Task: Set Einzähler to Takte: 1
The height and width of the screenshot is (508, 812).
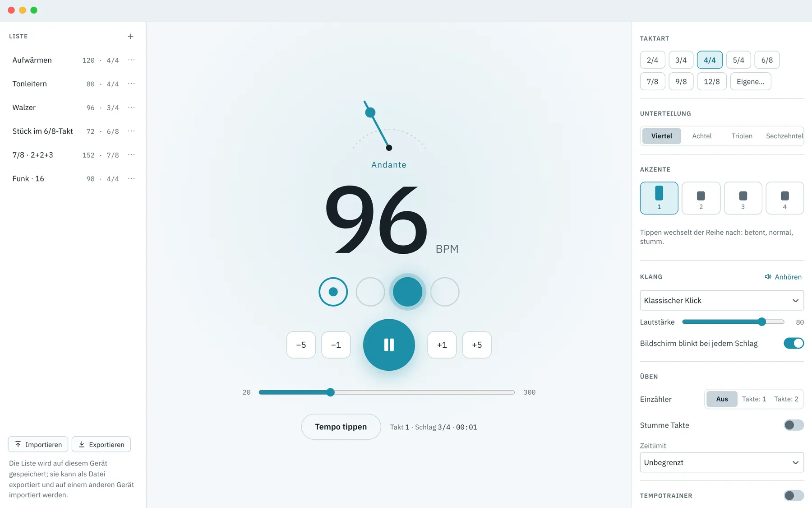Action: [754, 399]
